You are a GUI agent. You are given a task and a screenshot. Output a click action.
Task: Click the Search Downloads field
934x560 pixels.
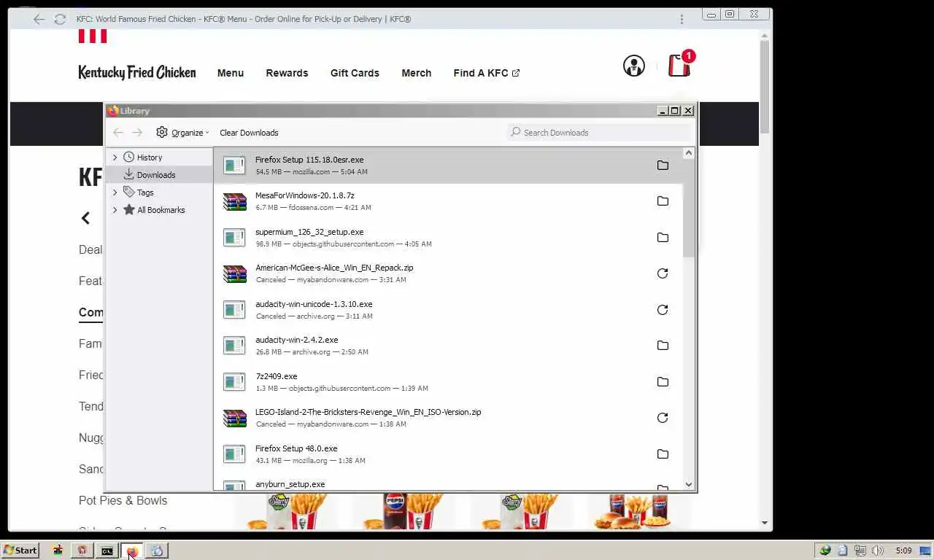(x=598, y=133)
